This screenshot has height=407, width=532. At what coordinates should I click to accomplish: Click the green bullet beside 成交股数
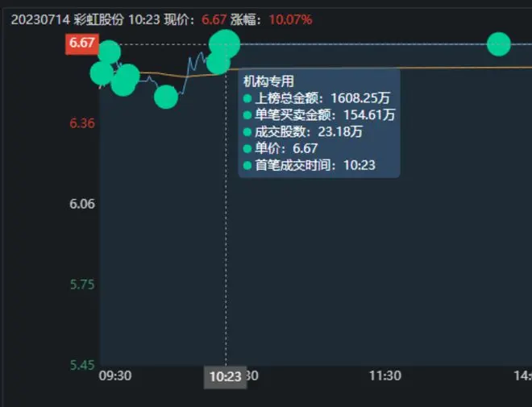247,132
